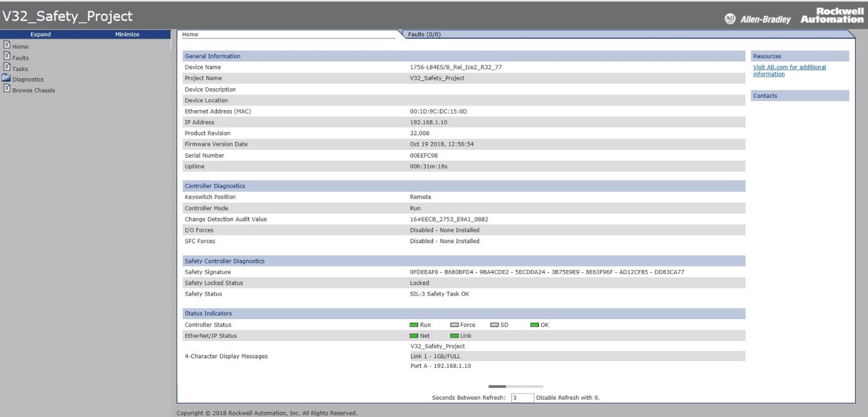Click the Tasks page icon in sidebar
Screen dimensions: 868x417
[7, 68]
